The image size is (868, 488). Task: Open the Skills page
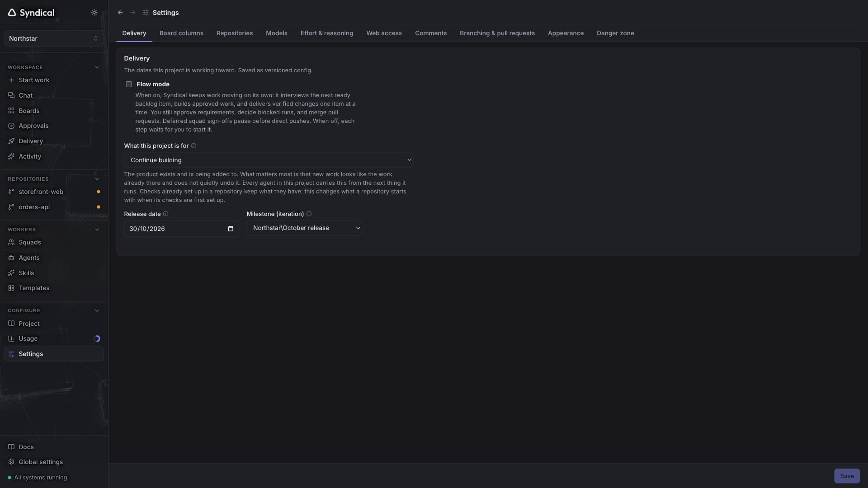54,273
